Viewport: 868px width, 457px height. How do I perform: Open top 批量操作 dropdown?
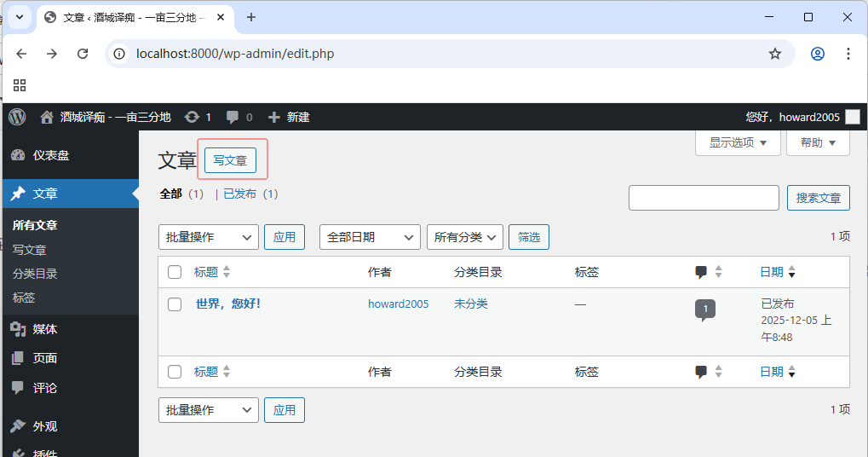point(209,237)
